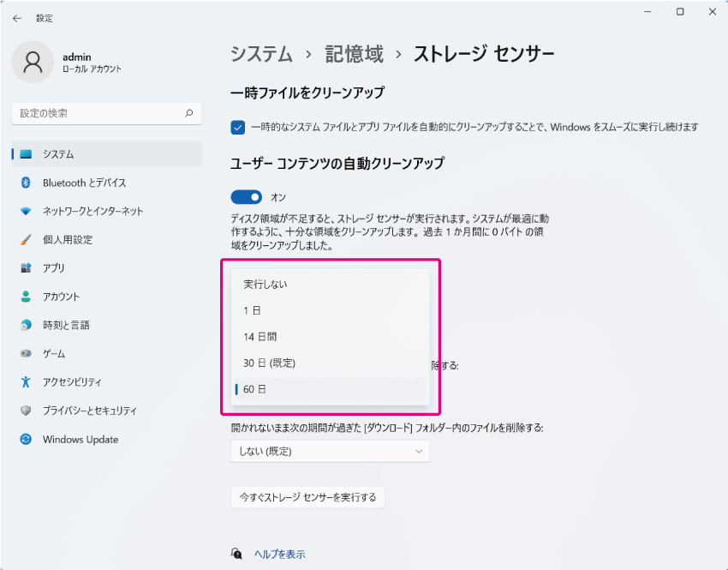728x570 pixels.
Task: Open ゲーム settings in the sidebar
Action: pos(107,353)
